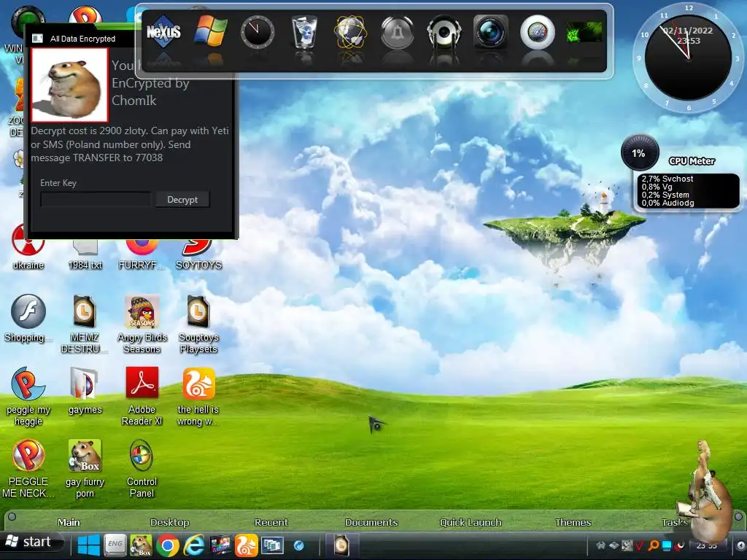
Task: Click the analog clock icon in the Nexus dock
Action: pyautogui.click(x=258, y=32)
